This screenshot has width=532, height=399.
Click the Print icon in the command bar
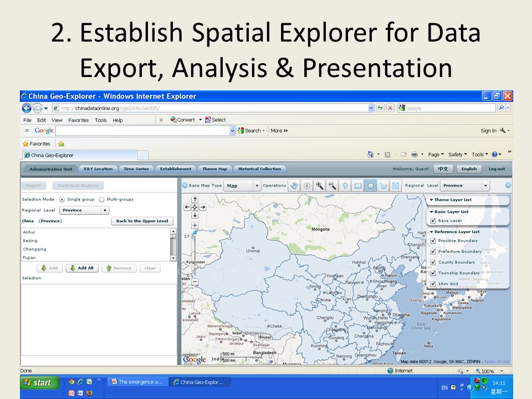tap(415, 155)
